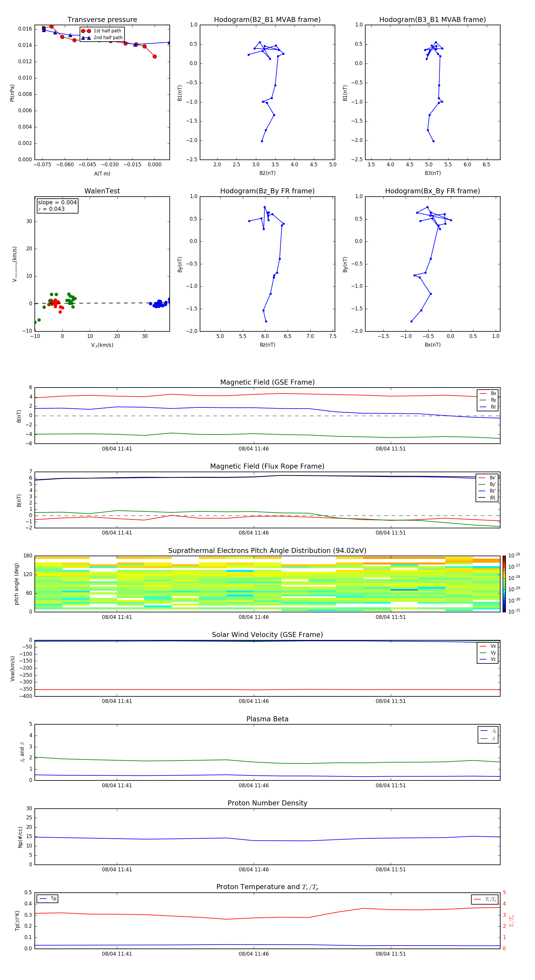Click the "V_A(km/s)" x-axis label

pyautogui.click(x=102, y=345)
